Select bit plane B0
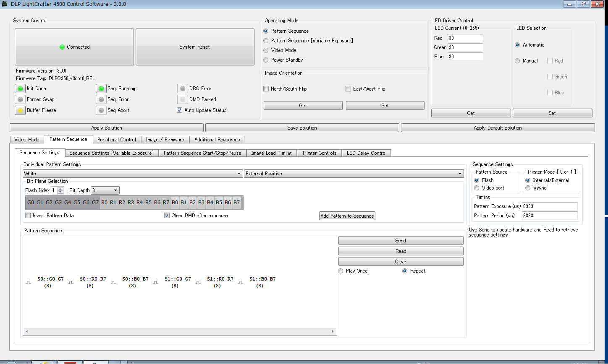This screenshot has width=608, height=364. point(175,203)
